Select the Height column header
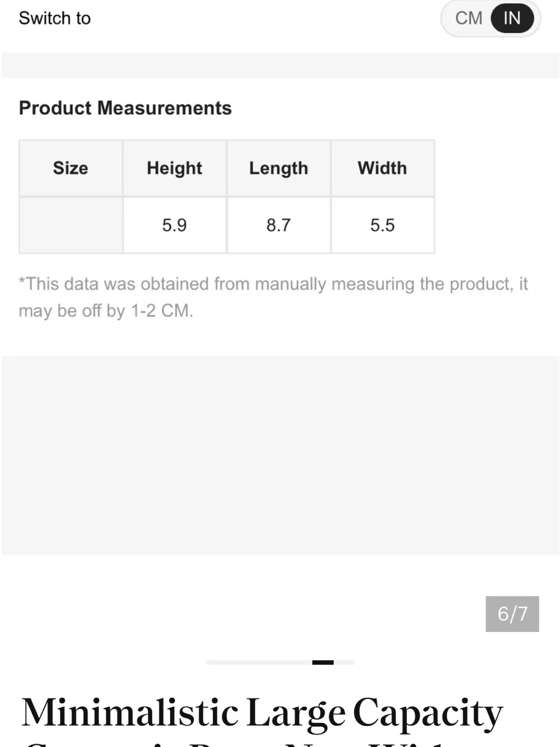This screenshot has width=560, height=747. pos(175,168)
